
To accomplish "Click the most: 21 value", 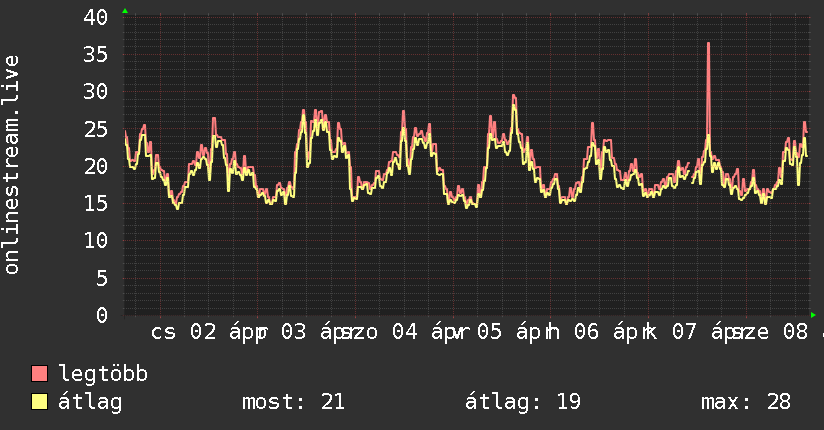I will coord(293,402).
